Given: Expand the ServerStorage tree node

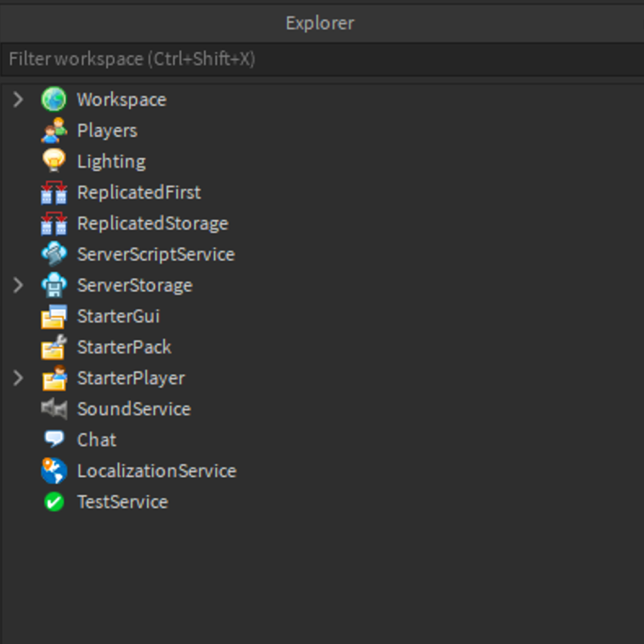Looking at the screenshot, I should tap(18, 285).
